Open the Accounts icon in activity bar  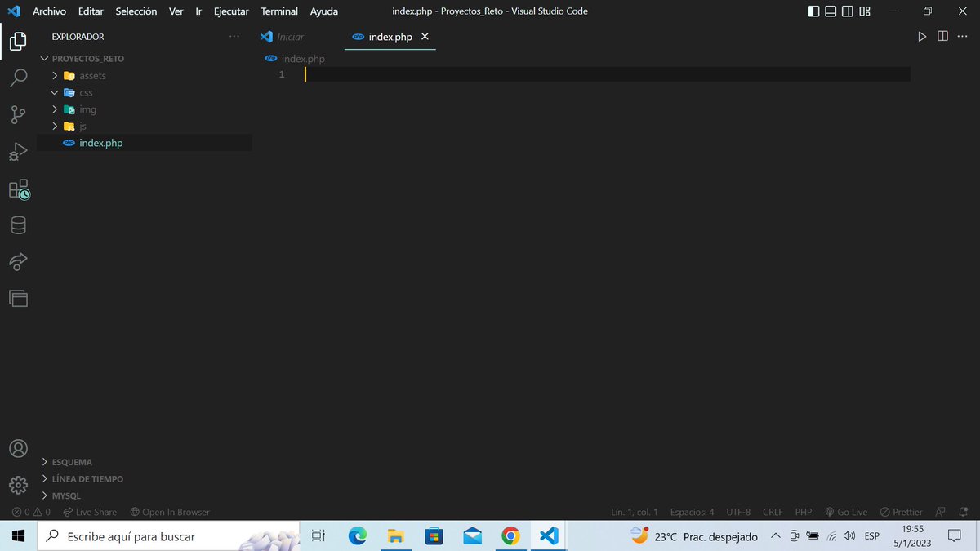[18, 448]
